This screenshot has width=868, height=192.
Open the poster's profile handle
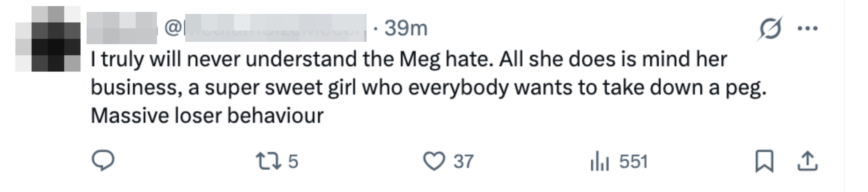(270, 29)
